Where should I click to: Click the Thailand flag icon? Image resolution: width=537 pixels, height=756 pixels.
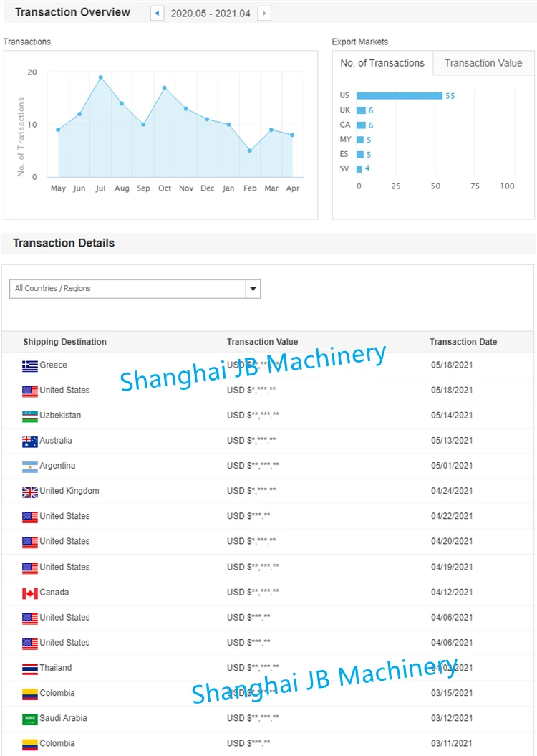point(30,669)
